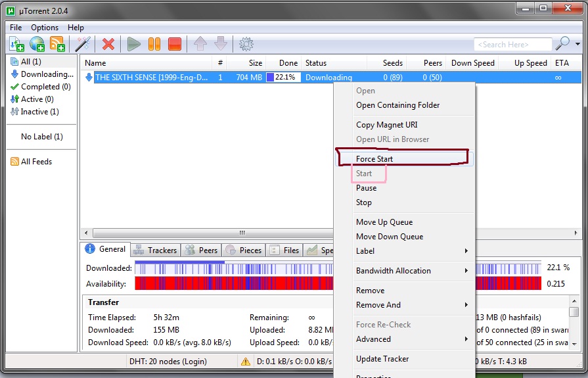Click Move Up Queue arrow icon
This screenshot has width=588, height=378.
click(200, 44)
